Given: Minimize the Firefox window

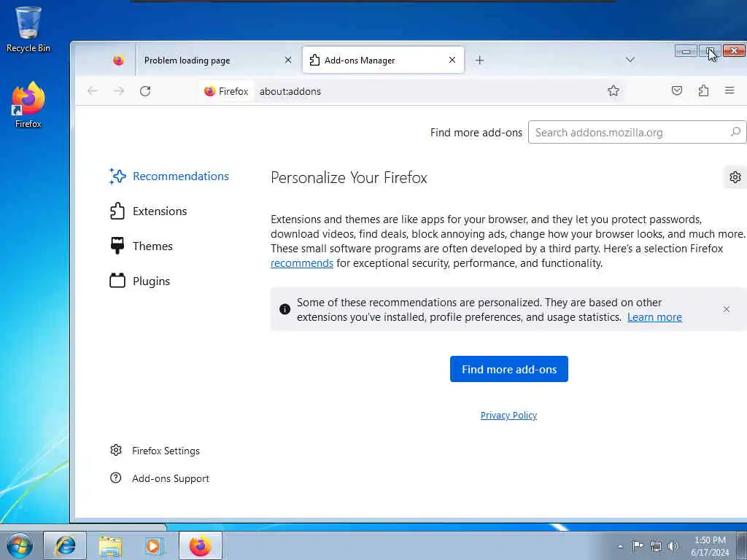Looking at the screenshot, I should (686, 51).
